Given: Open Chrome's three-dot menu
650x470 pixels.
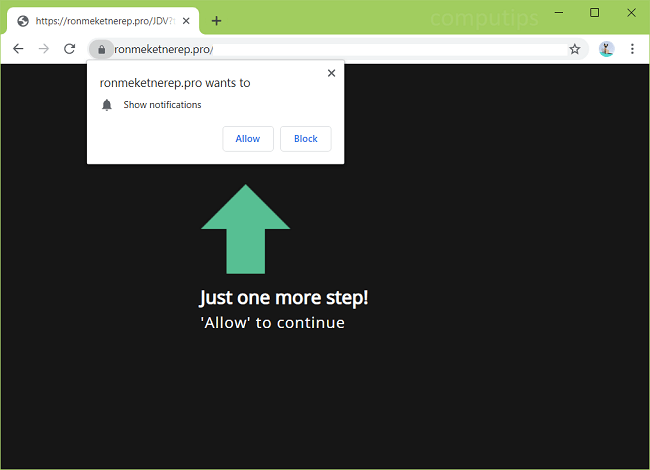Looking at the screenshot, I should coord(632,49).
